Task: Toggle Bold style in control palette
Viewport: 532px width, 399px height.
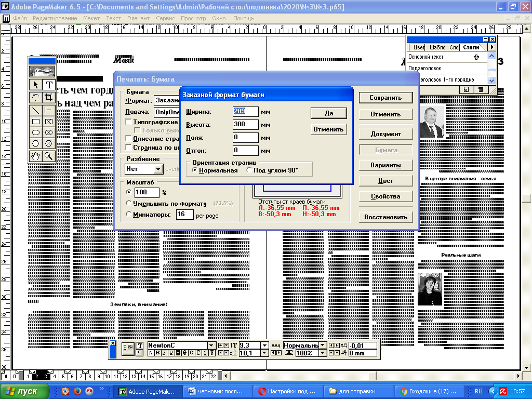Action: coord(157,353)
